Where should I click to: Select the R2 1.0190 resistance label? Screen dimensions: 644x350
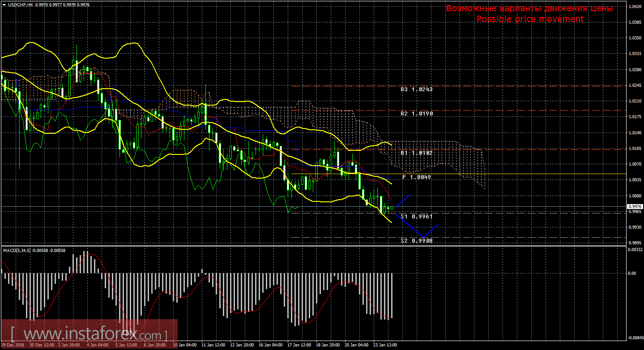416,114
